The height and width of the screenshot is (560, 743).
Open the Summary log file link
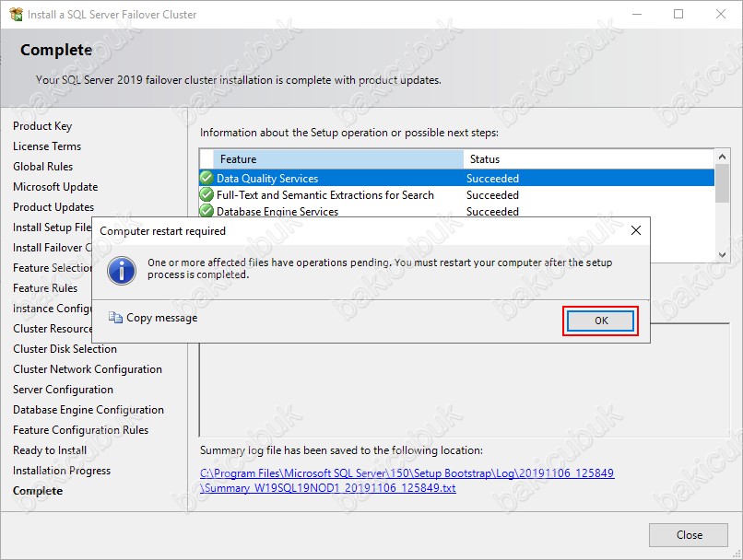tap(407, 481)
